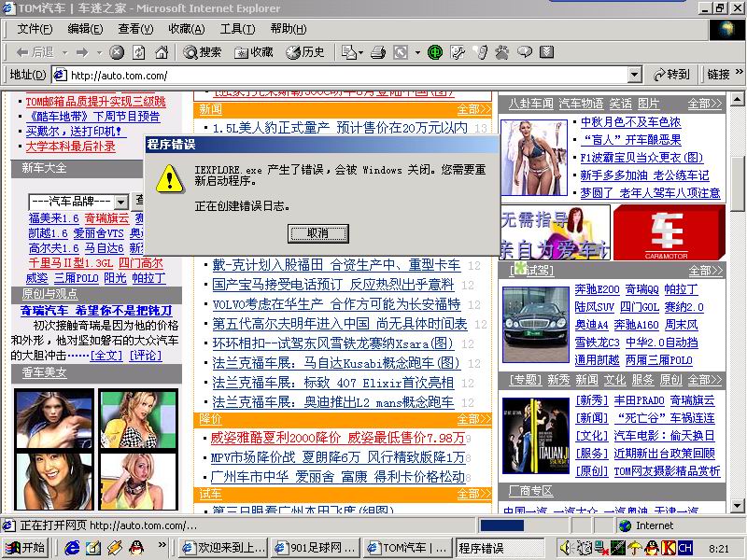The image size is (747, 560).
Task: Click the yellow umbrella tray icon
Action: (x=635, y=548)
